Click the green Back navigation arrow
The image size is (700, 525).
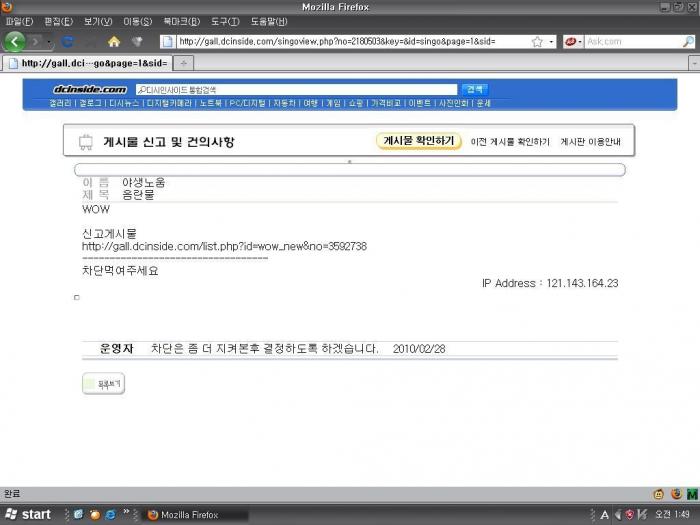tap(14, 42)
